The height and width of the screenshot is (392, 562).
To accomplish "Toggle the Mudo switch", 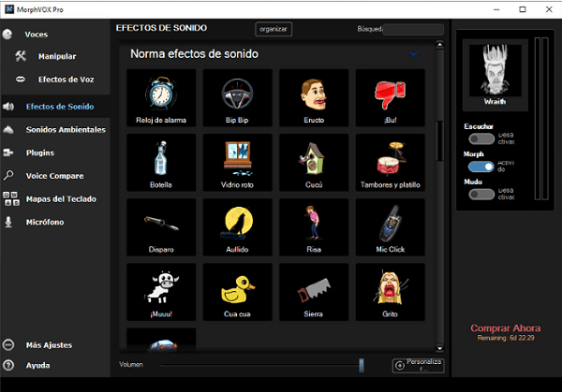I will point(481,194).
